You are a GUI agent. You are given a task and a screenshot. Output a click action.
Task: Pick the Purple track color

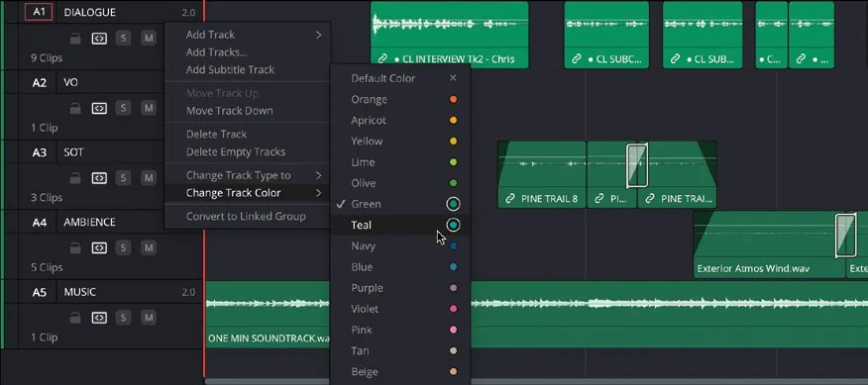point(400,288)
